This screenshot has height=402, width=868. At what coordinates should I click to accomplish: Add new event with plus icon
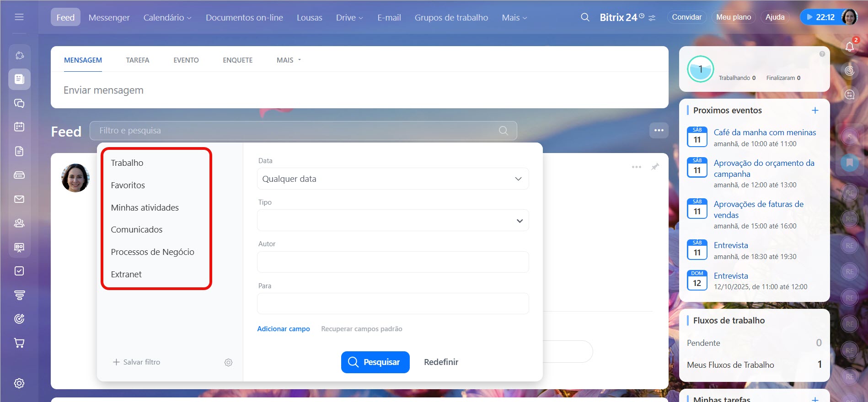click(x=814, y=111)
